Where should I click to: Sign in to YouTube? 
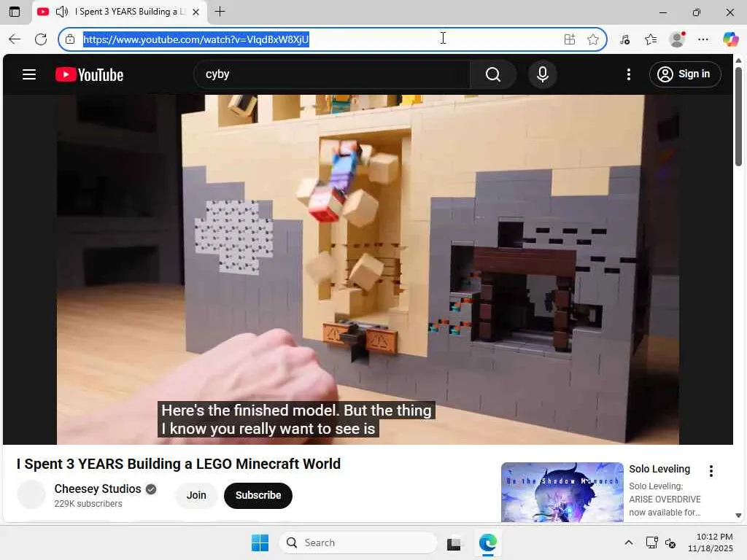tap(684, 74)
